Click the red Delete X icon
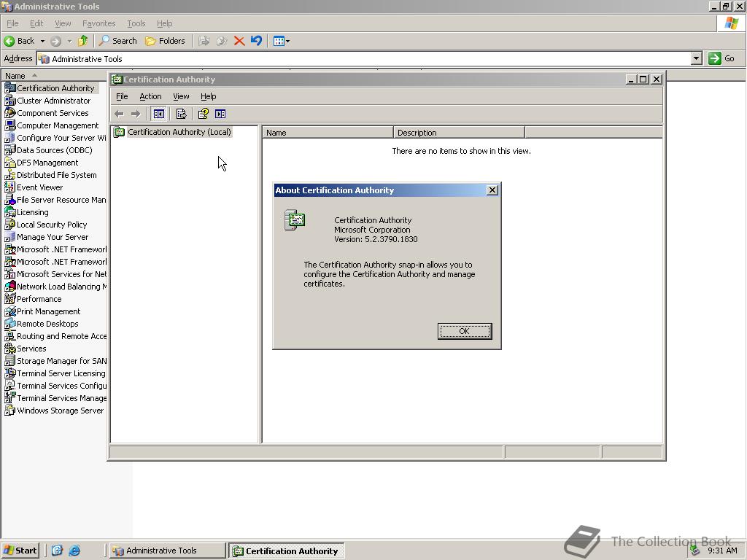 (239, 41)
